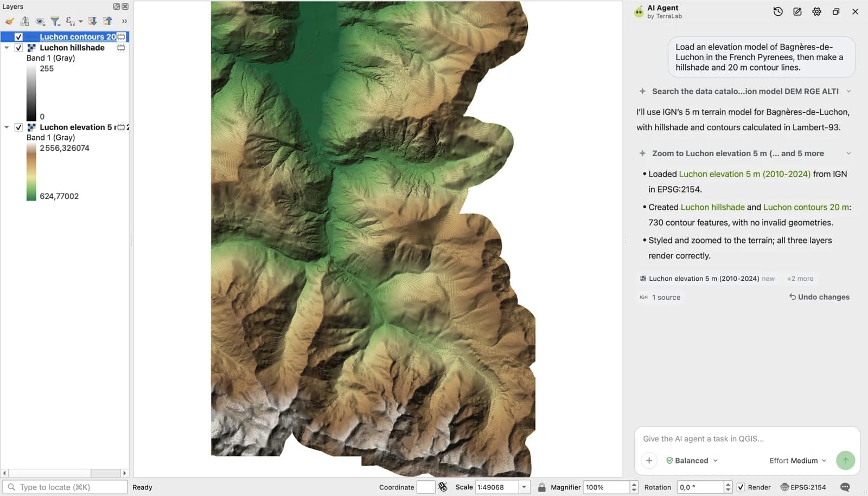
Task: Open the Effort Medium dropdown
Action: (797, 461)
